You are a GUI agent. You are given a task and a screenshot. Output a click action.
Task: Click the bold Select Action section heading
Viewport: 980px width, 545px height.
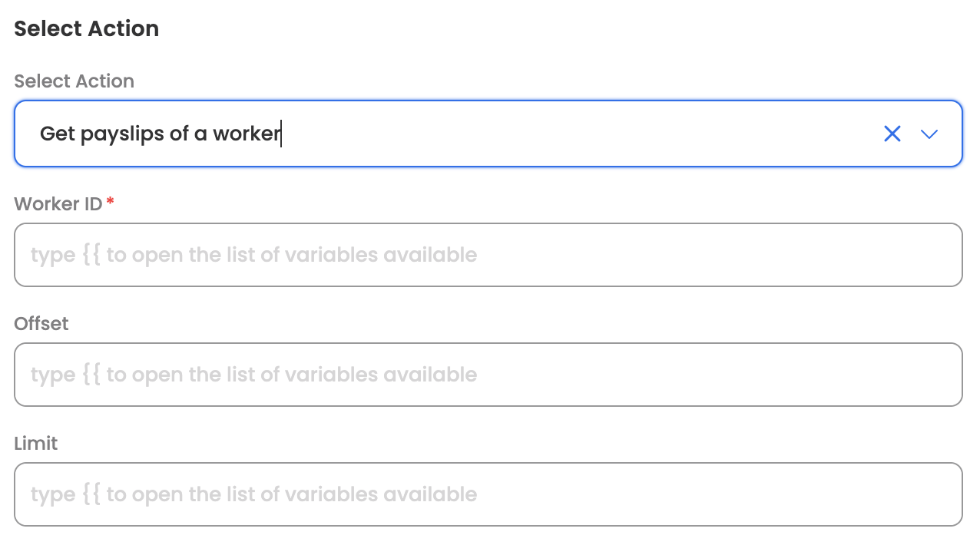(86, 29)
